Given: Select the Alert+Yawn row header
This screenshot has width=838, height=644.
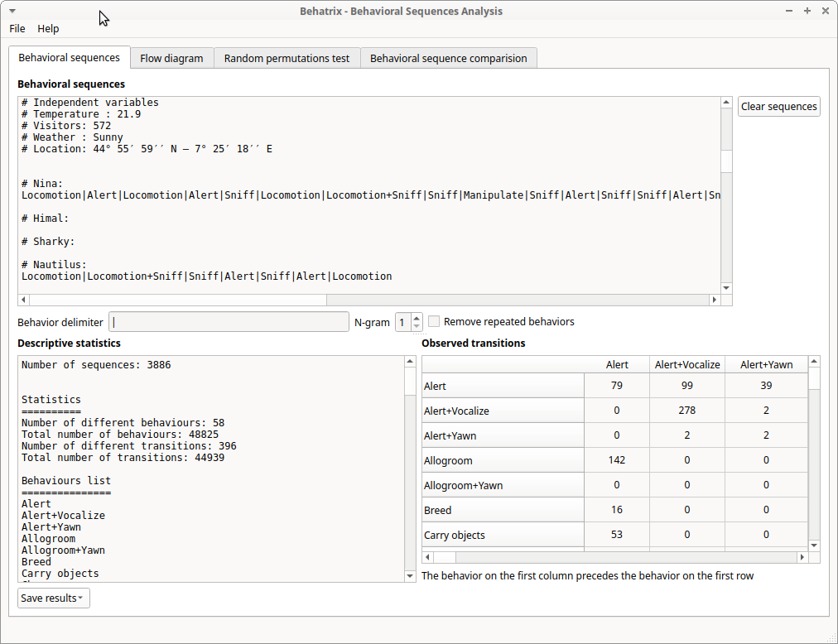Looking at the screenshot, I should coord(503,435).
